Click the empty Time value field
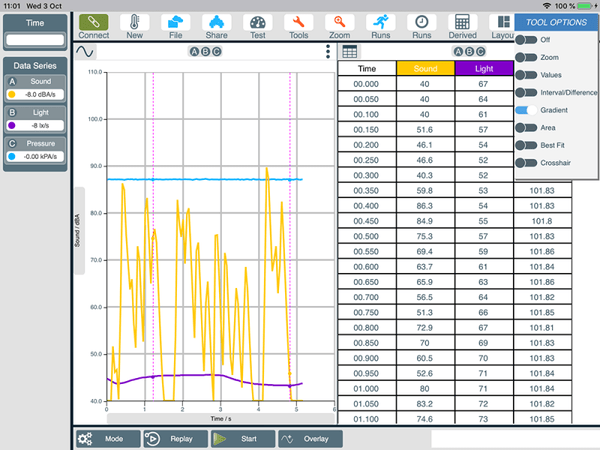Image resolution: width=600 pixels, height=450 pixels. point(35,40)
